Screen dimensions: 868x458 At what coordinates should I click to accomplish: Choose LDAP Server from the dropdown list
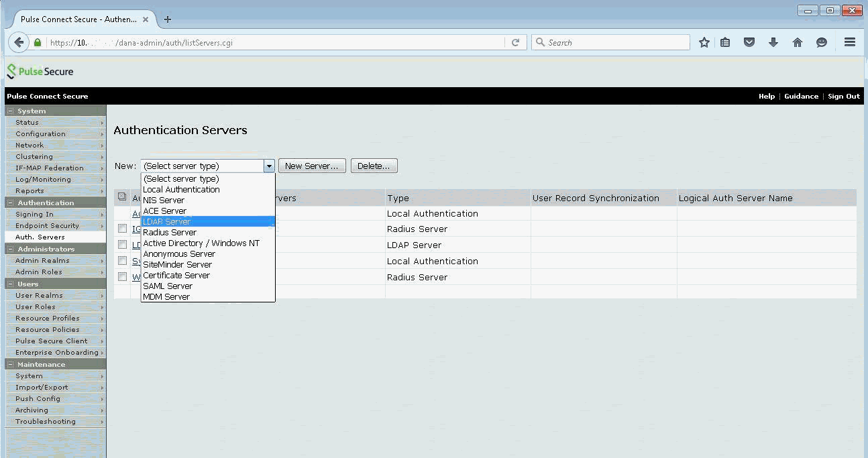click(x=167, y=221)
